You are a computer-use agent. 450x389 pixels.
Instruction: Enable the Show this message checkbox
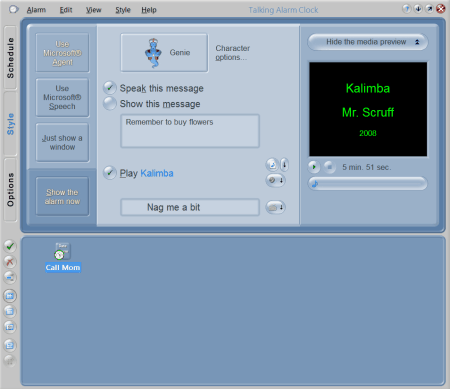[x=110, y=104]
